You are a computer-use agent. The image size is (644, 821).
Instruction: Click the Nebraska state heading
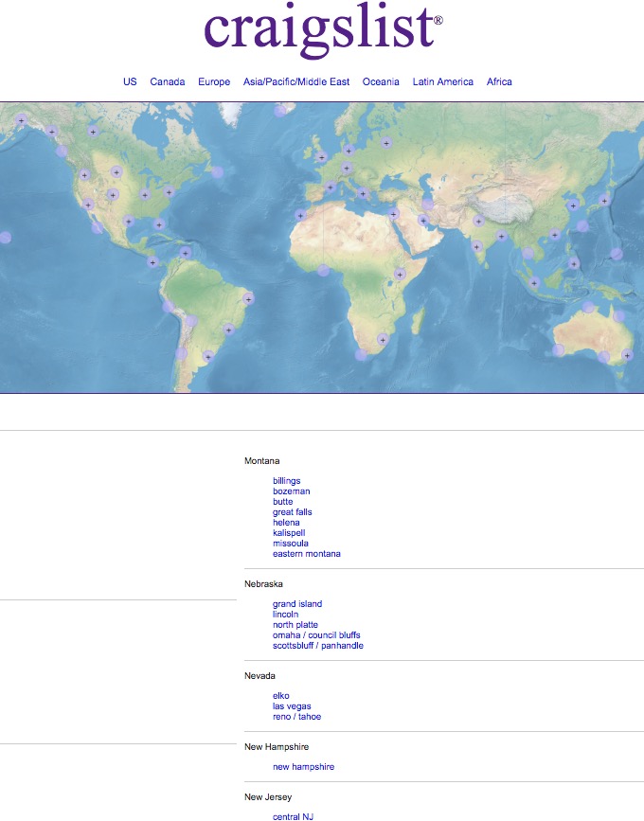tap(263, 584)
